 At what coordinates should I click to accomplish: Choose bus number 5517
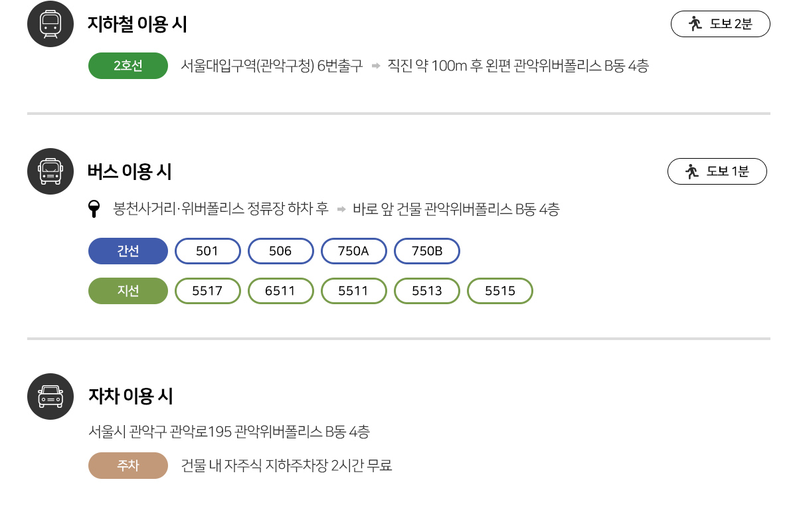point(207,291)
